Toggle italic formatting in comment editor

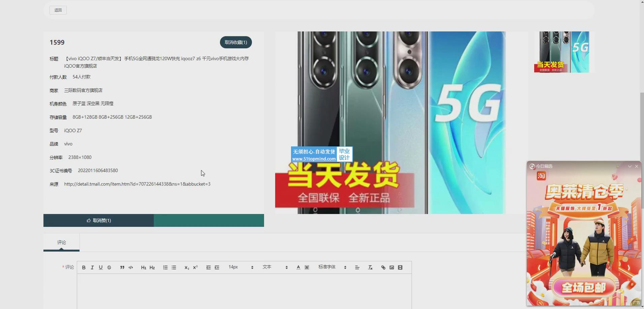tap(92, 268)
